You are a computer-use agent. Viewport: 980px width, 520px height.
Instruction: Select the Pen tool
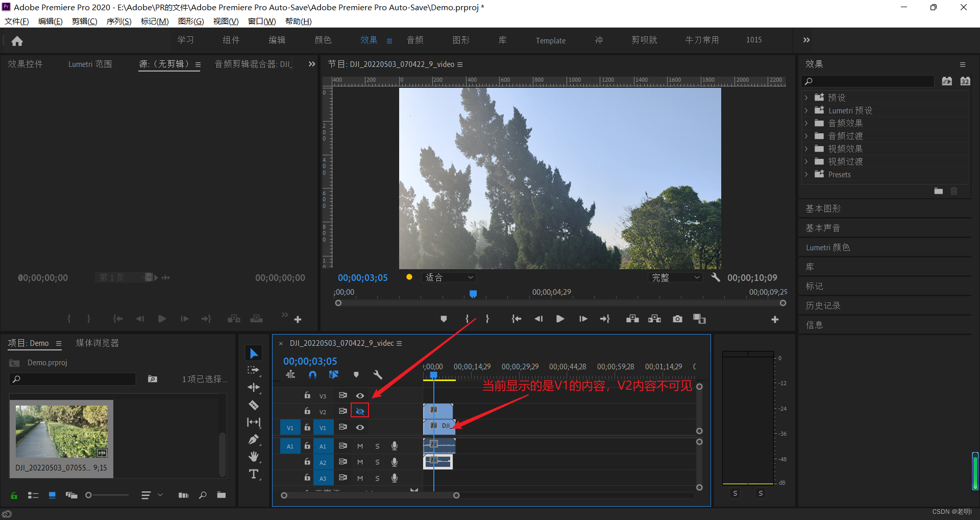click(x=254, y=439)
